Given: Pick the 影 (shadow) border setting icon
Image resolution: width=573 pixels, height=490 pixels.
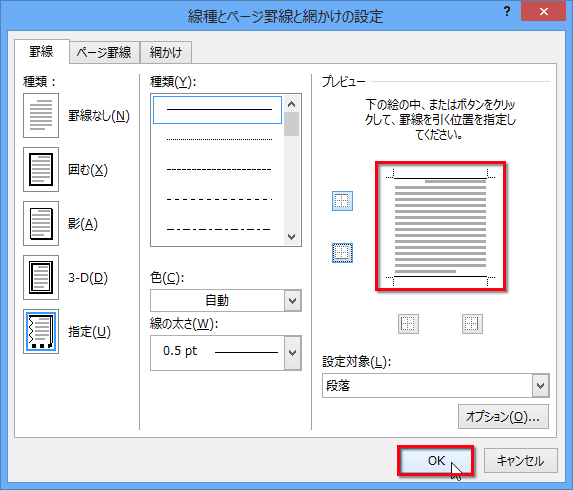Looking at the screenshot, I should coord(41,224).
